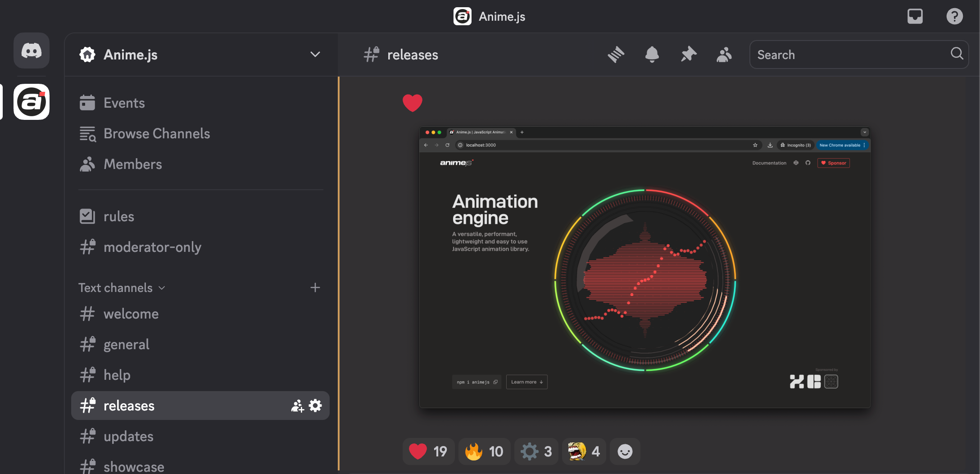Viewport: 980px width, 474px height.
Task: Open Browse Channels
Action: point(200,133)
